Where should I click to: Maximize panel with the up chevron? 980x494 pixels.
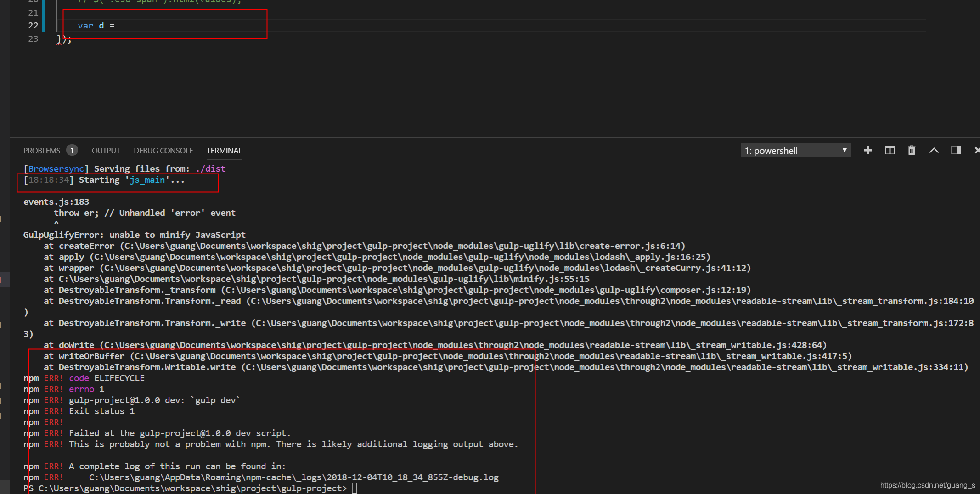tap(934, 150)
